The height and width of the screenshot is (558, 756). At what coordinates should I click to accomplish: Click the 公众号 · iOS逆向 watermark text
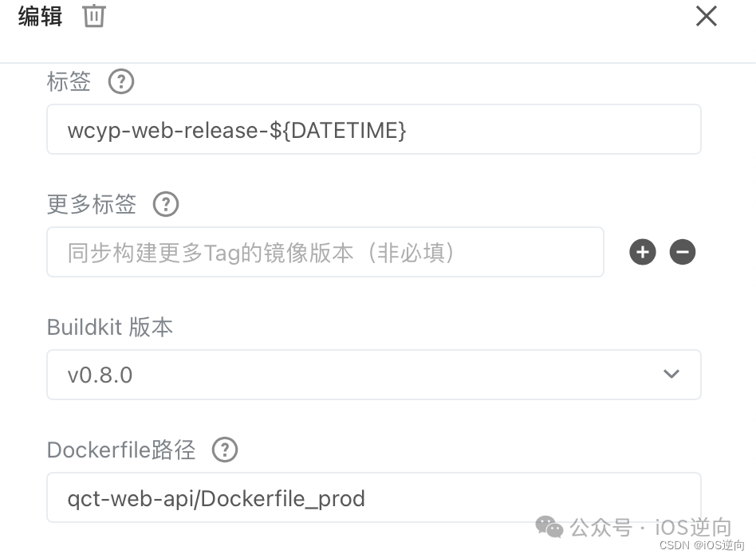point(651,527)
